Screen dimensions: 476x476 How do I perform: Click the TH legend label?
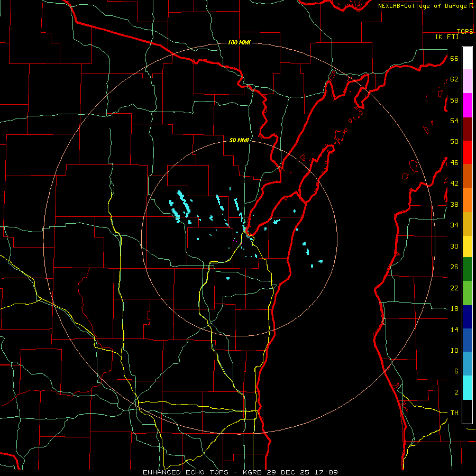(454, 413)
